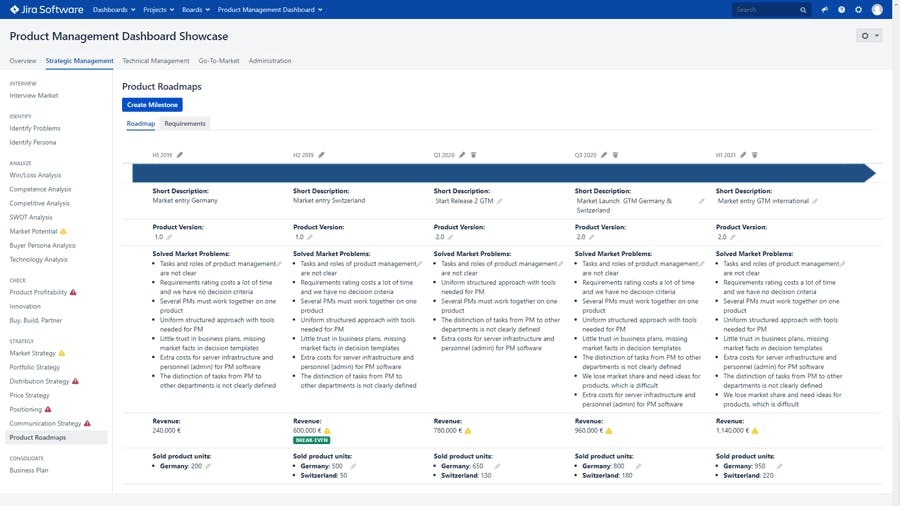Screen dimensions: 900x506
Task: Open Communication Strategy in sidebar
Action: (45, 423)
